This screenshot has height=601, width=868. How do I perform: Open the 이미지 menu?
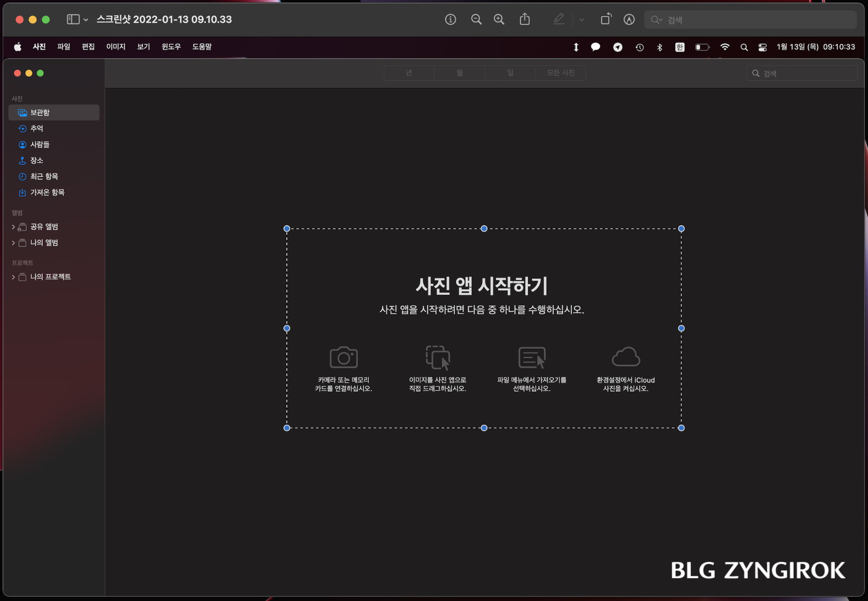pyautogui.click(x=115, y=47)
